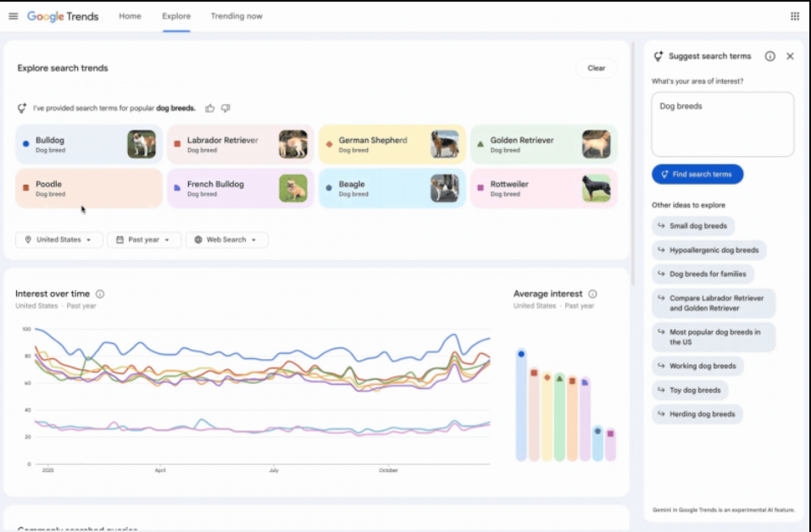This screenshot has width=811, height=532.
Task: Open the hamburger main menu
Action: 14,16
